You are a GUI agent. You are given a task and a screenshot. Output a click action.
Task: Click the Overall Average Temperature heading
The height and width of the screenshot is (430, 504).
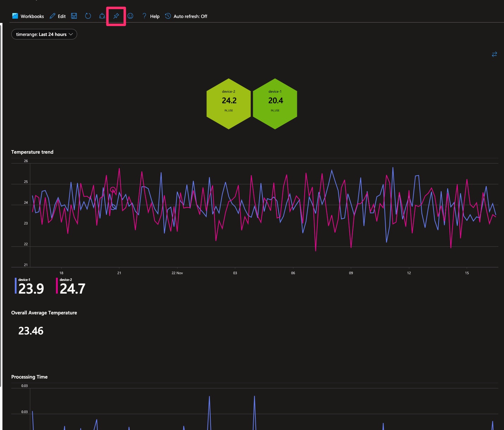44,313
